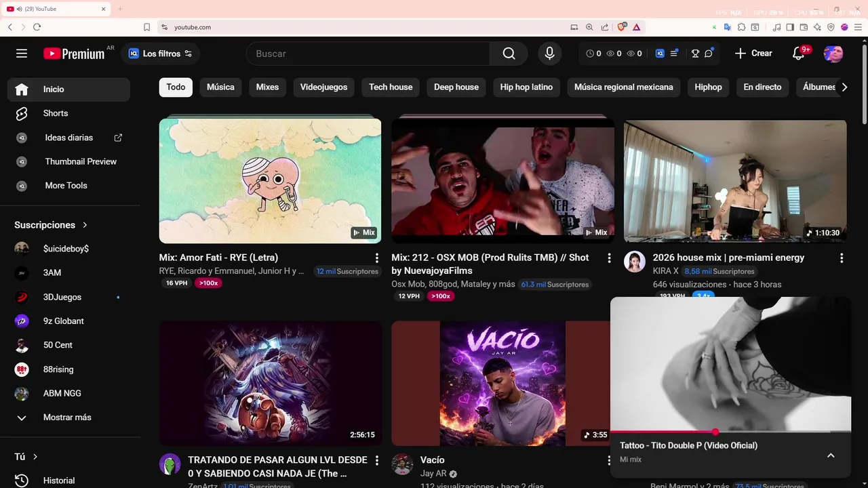Select the Videojuegos filter chip
Viewport: 868px width, 488px height.
pos(323,87)
